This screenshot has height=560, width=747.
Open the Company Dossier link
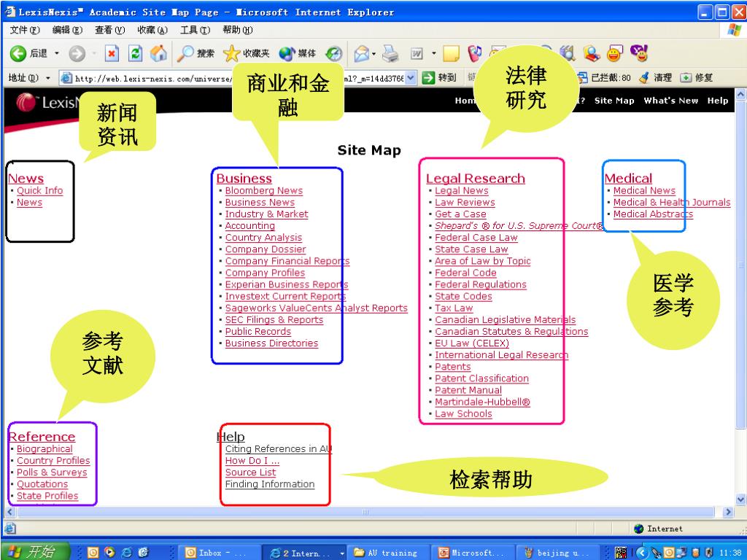coord(266,249)
